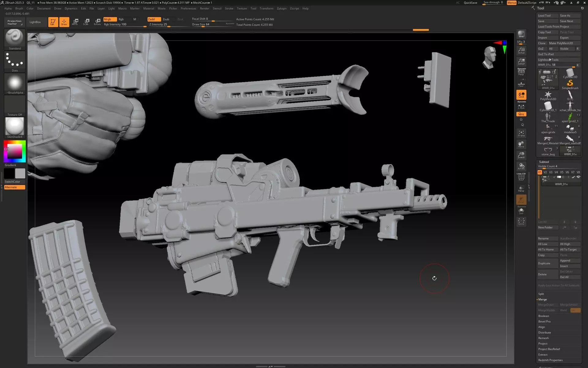Click the Make PolyMesh3D button

pos(561,43)
